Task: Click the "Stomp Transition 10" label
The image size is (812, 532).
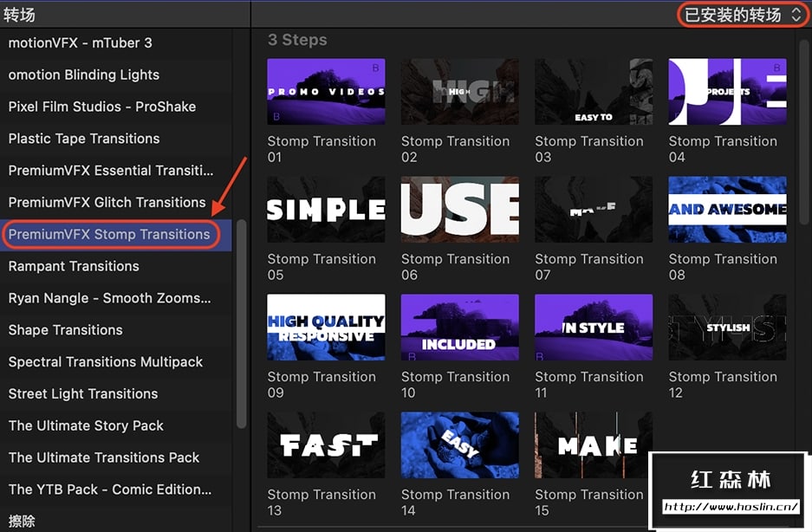Action: 455,385
